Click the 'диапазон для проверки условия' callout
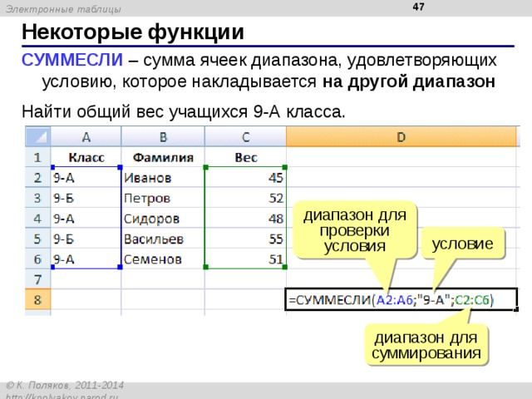The height and width of the screenshot is (399, 532). coord(355,230)
